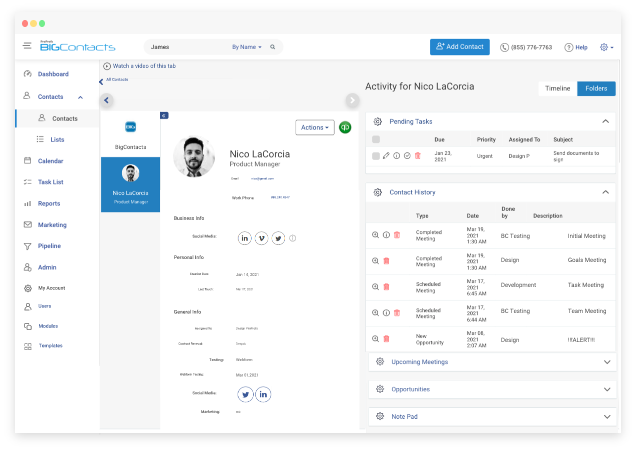Open Marketing in the sidebar
Image resolution: width=636 pixels, height=451 pixels.
(52, 225)
